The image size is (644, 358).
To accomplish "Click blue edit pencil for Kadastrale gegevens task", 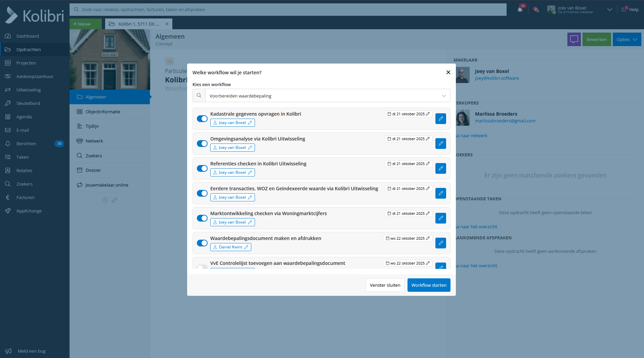I will [440, 119].
